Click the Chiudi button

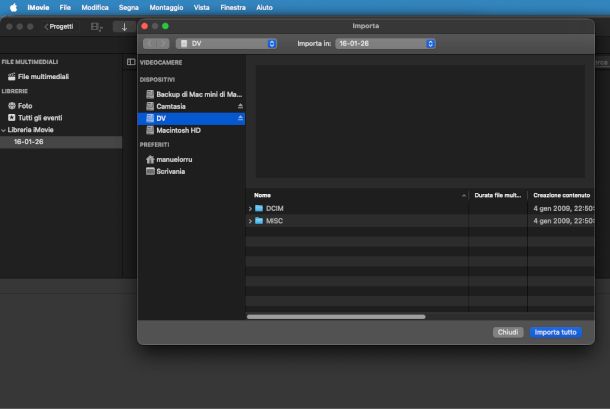pyautogui.click(x=508, y=332)
